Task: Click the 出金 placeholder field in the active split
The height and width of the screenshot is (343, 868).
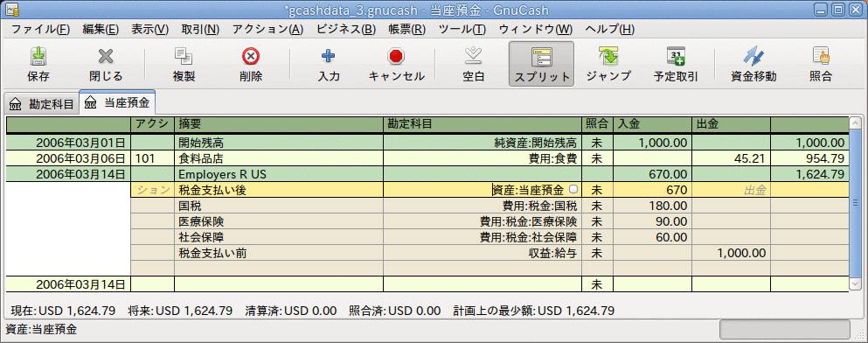Action: point(731,190)
